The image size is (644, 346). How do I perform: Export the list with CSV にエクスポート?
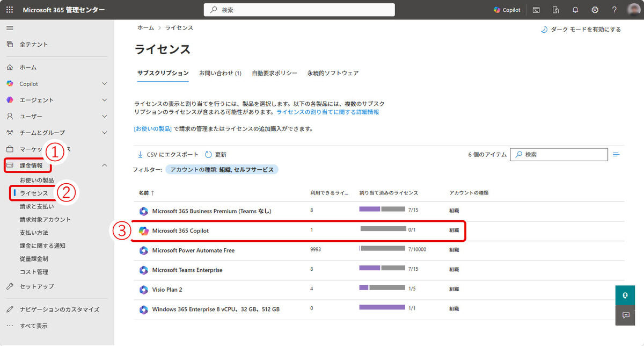coord(167,155)
